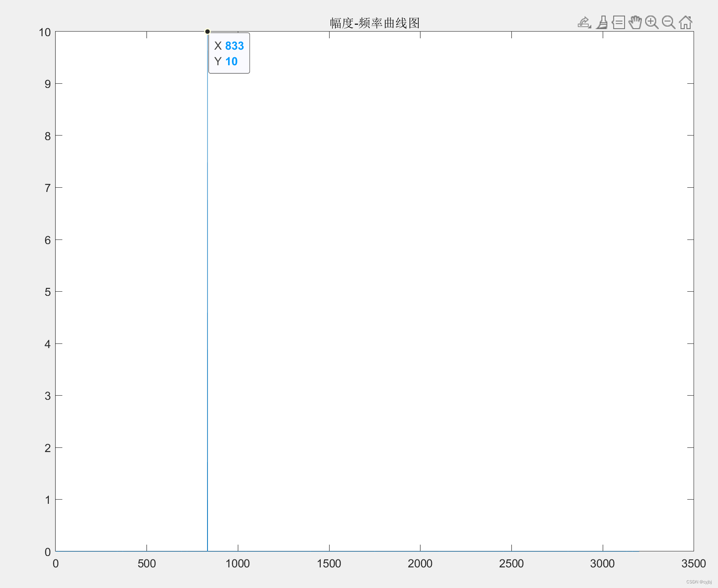718x588 pixels.
Task: Click the x-axis label 1000
Action: pyautogui.click(x=238, y=564)
